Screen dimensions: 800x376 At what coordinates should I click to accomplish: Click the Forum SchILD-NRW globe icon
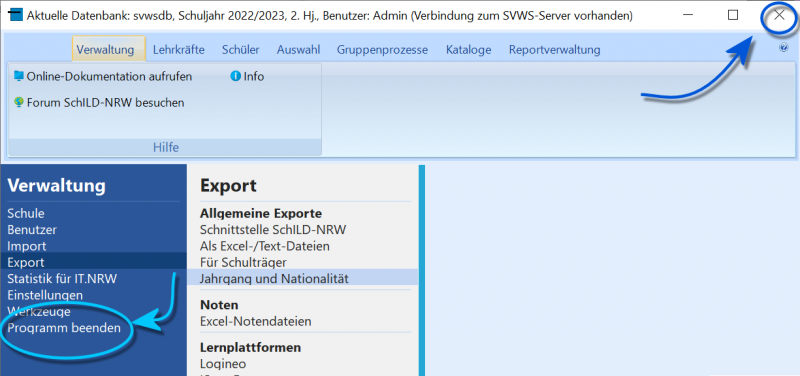(19, 102)
